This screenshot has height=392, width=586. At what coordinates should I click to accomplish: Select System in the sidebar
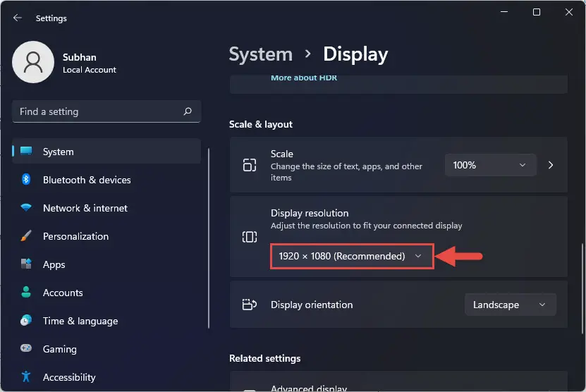(106, 152)
